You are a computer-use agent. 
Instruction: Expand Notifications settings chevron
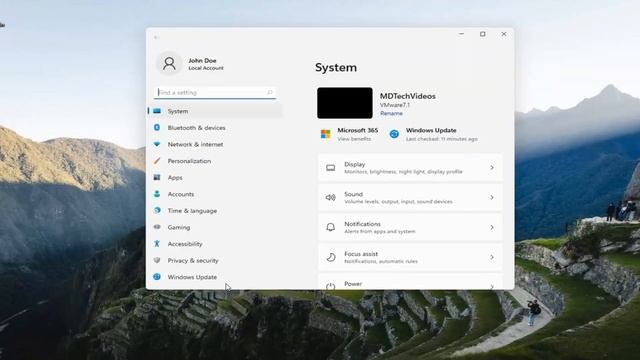click(492, 227)
